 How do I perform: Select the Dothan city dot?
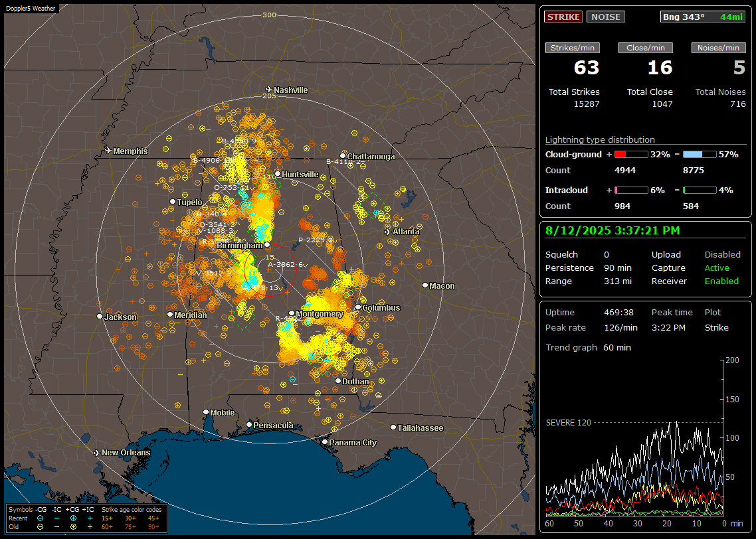[338, 380]
